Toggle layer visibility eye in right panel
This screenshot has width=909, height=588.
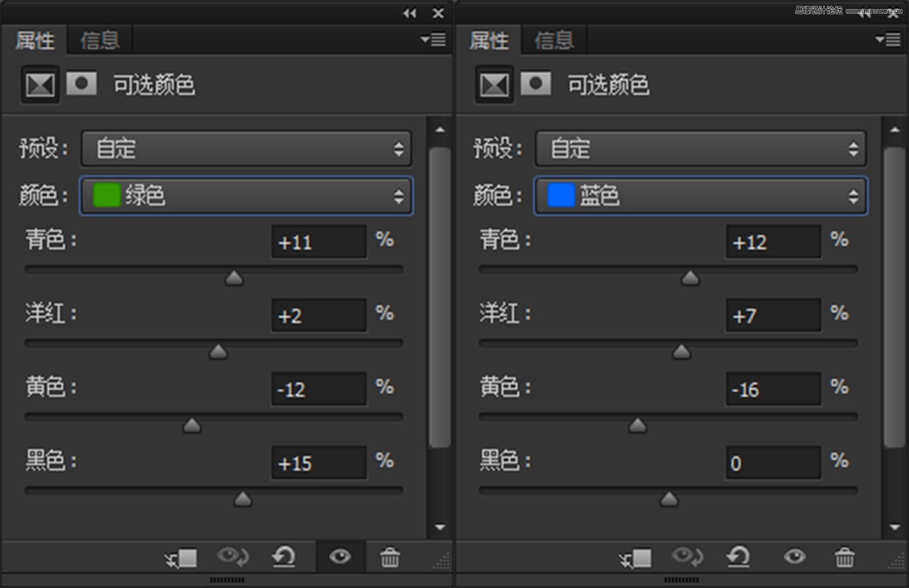(794, 557)
